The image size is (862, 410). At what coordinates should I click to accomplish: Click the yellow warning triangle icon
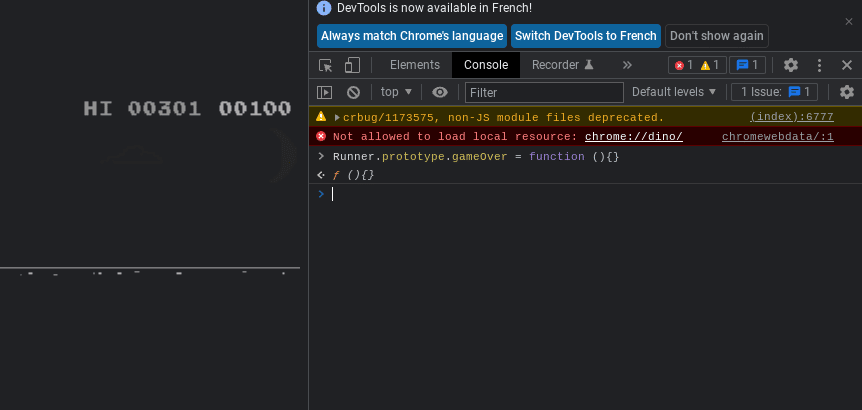(321, 117)
